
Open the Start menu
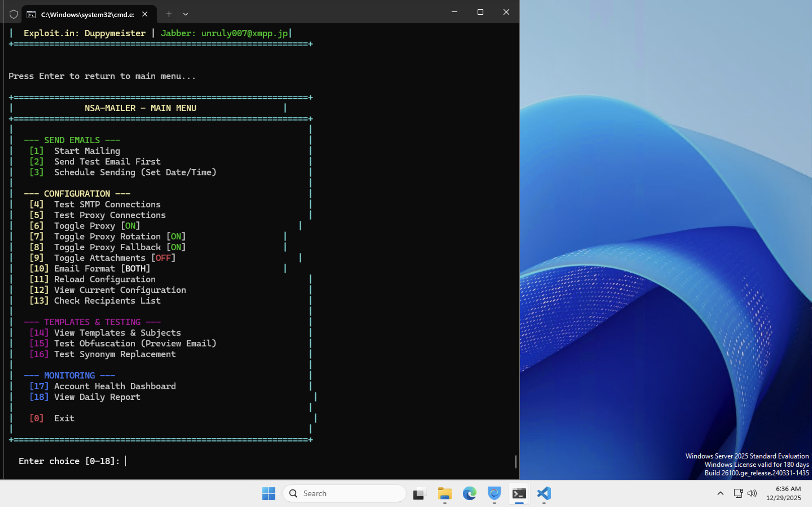tap(268, 493)
